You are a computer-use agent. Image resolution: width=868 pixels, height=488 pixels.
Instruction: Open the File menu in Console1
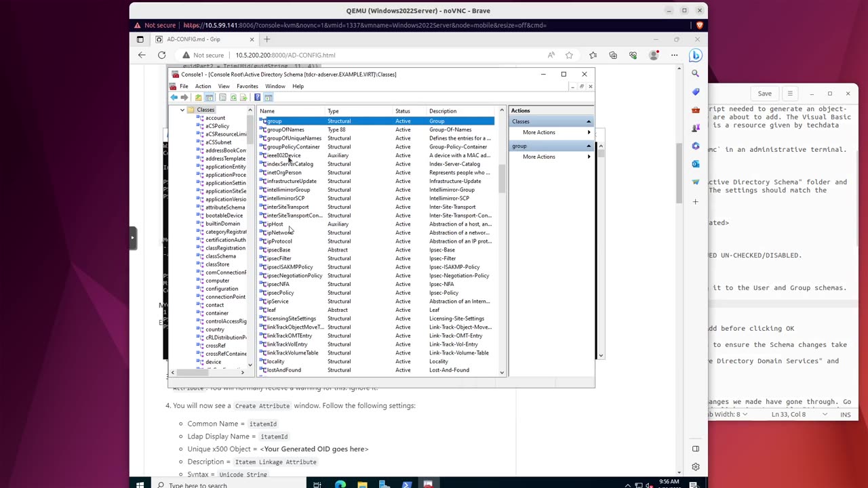tap(184, 86)
